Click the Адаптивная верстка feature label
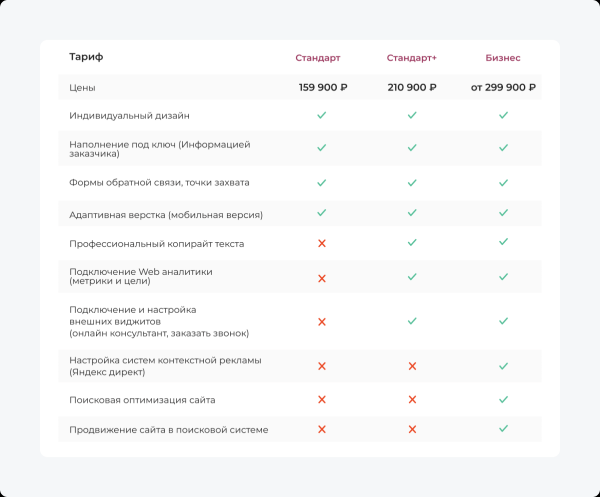Image resolution: width=600 pixels, height=497 pixels. click(x=166, y=214)
